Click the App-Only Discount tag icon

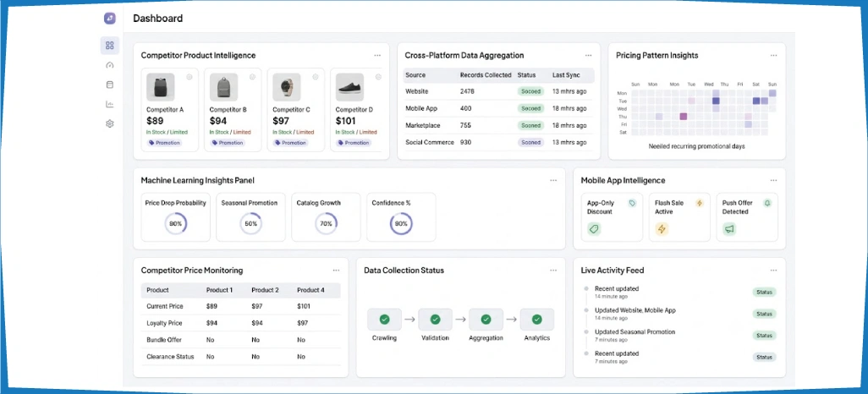[594, 229]
